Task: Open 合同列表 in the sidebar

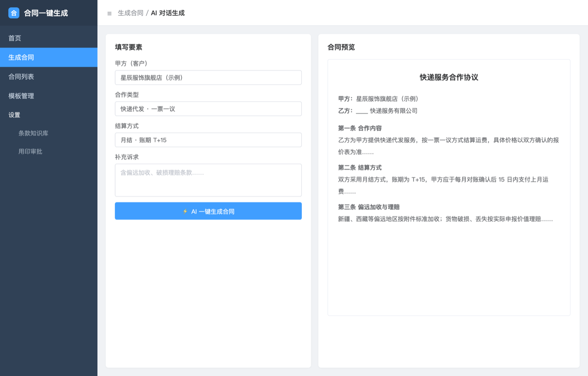Action: click(49, 76)
